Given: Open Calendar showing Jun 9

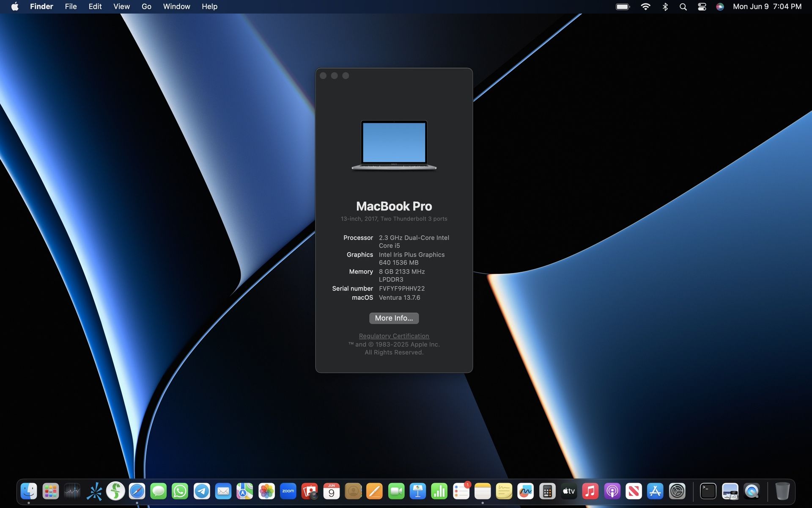Looking at the screenshot, I should (332, 491).
